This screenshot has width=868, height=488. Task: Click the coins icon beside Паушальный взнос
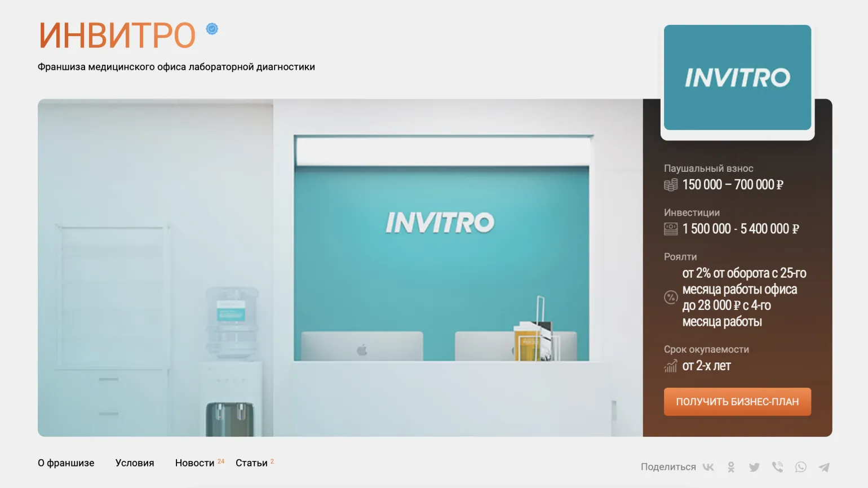(x=671, y=185)
